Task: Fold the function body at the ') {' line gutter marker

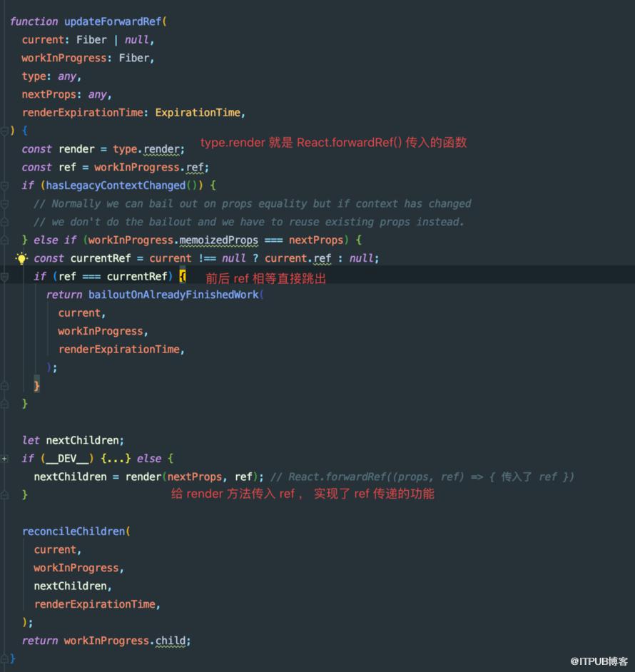Action: pyautogui.click(x=4, y=131)
